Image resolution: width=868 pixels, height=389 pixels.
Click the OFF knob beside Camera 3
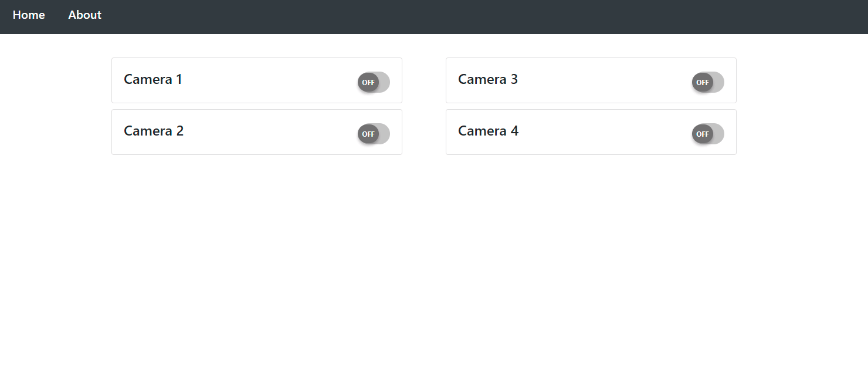pos(703,82)
